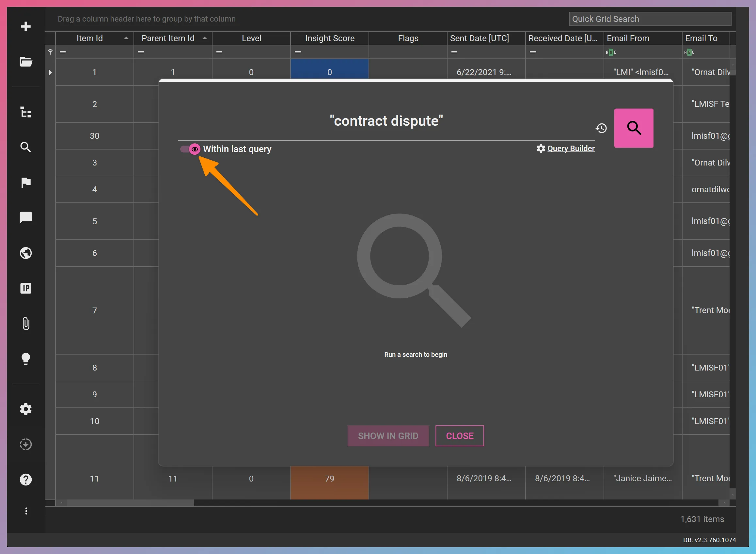The image size is (756, 554).
Task: Click the paperclip attachments icon
Action: point(25,323)
